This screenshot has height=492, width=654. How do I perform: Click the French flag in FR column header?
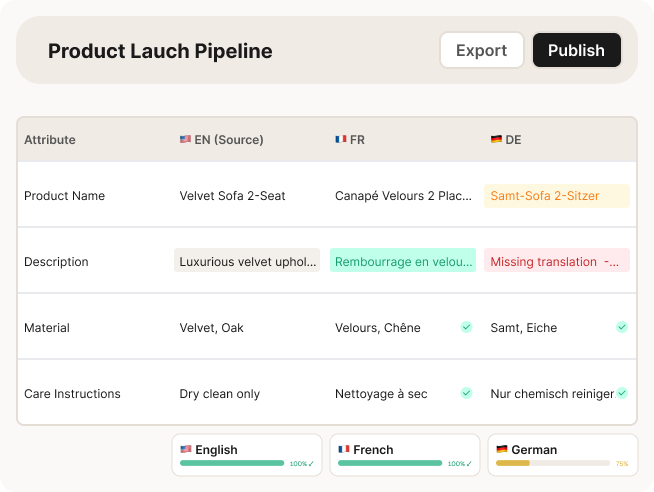coord(341,140)
